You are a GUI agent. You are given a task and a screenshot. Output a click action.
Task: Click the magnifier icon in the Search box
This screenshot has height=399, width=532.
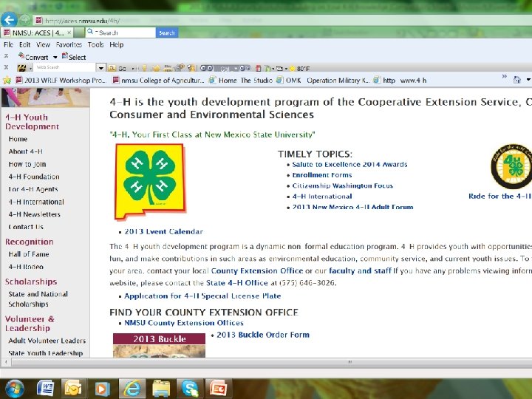coord(90,32)
